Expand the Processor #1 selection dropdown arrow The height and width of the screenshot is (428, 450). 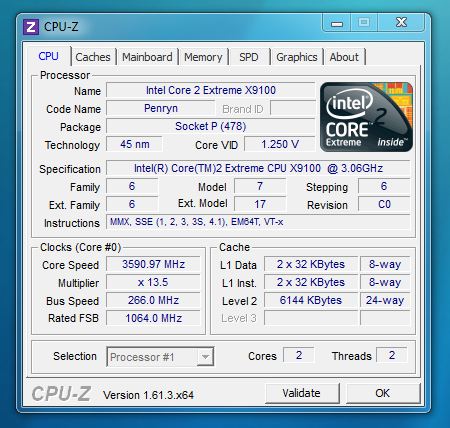[x=205, y=357]
